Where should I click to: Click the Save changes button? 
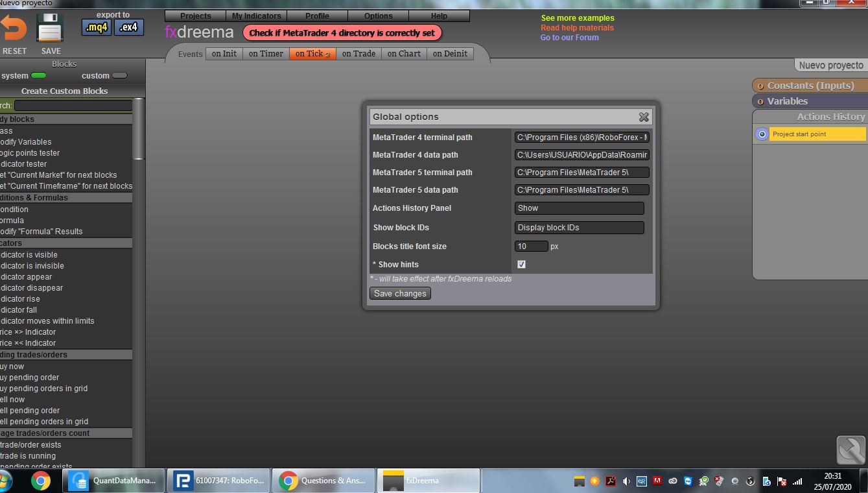coord(400,294)
